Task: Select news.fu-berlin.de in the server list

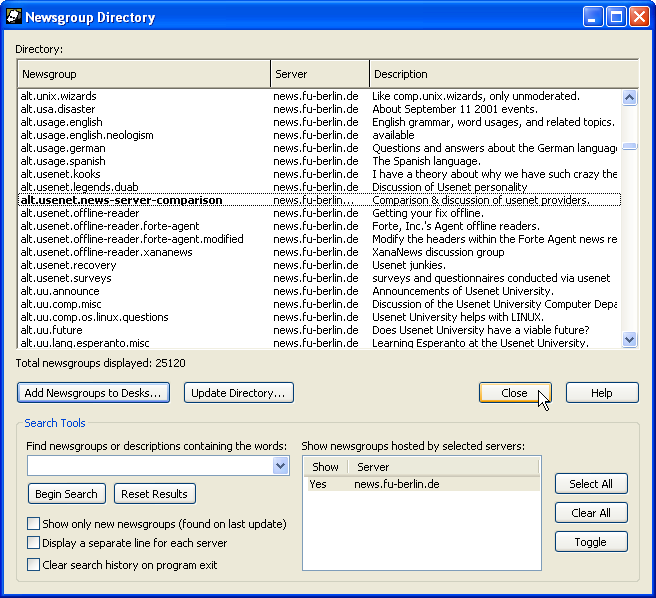Action: pyautogui.click(x=396, y=484)
